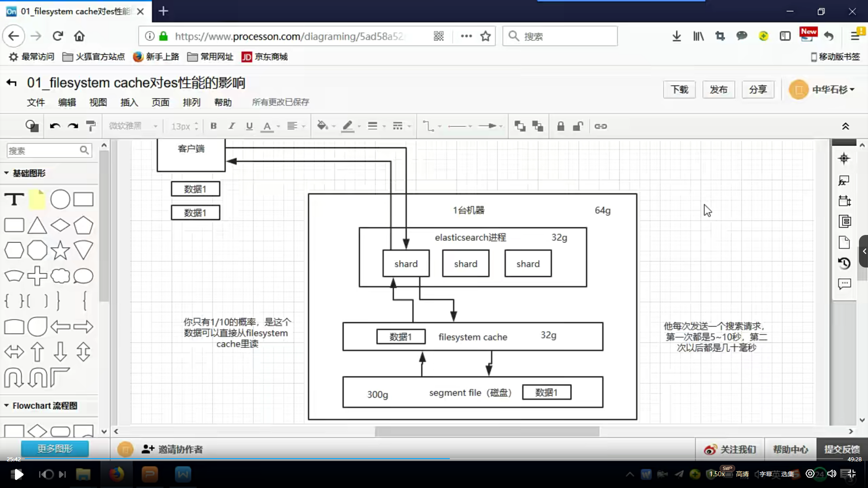Click the 下载 download button

pyautogui.click(x=679, y=89)
